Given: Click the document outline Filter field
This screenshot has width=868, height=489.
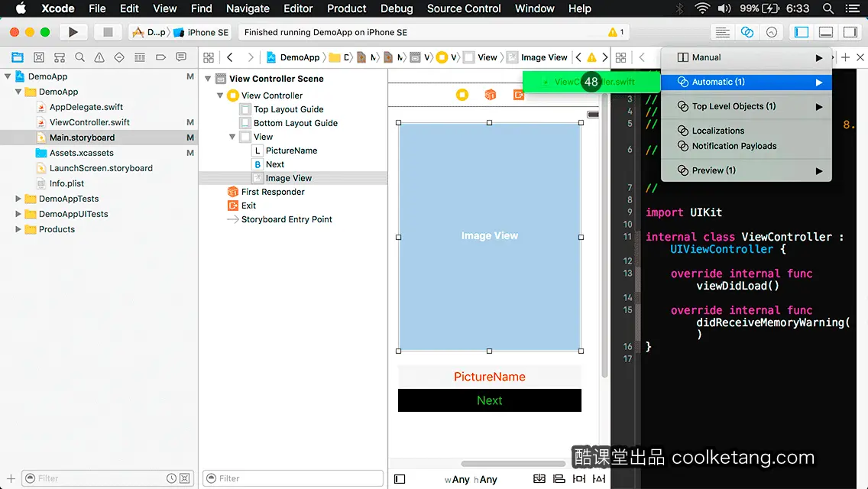Looking at the screenshot, I should click(293, 478).
